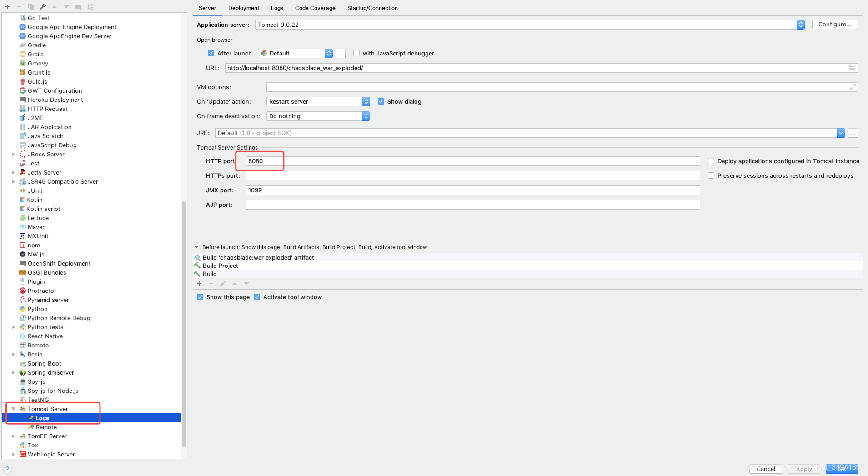Click Configure... button
The height and width of the screenshot is (476, 868).
pos(835,25)
